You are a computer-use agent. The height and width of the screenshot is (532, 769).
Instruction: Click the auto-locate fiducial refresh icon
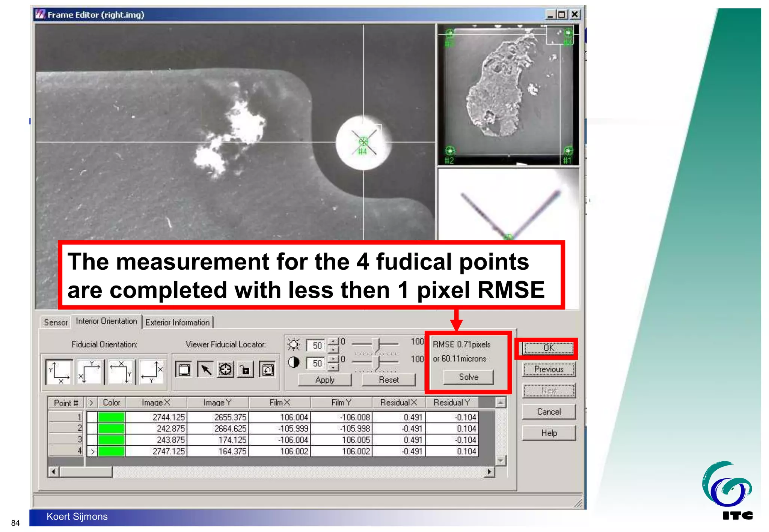coord(267,370)
